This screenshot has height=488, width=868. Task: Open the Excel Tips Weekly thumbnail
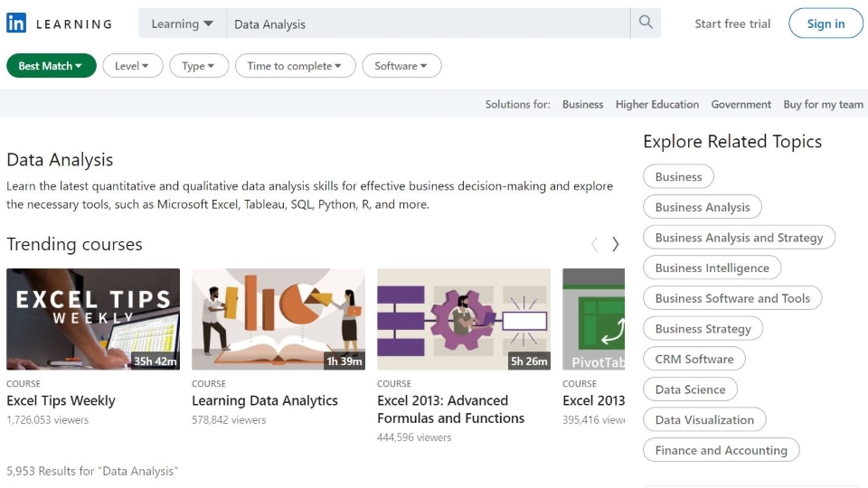(93, 319)
